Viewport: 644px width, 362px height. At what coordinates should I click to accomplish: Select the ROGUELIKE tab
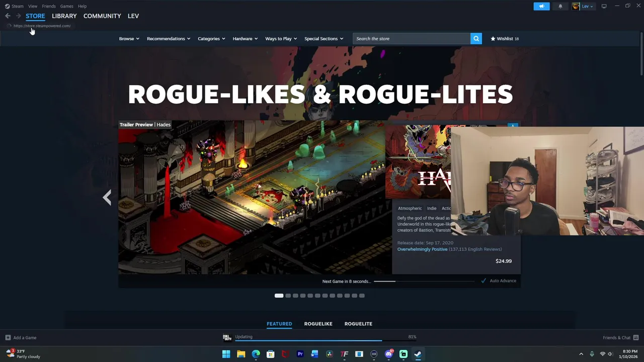pos(318,324)
